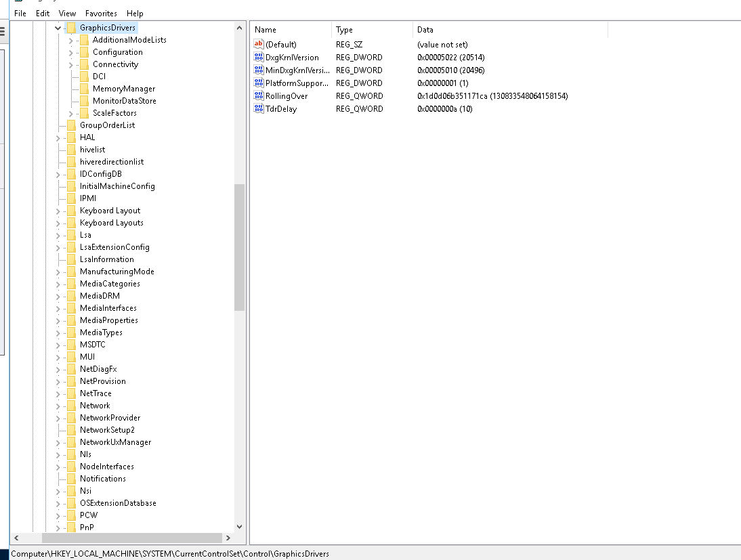Select the OSExtensionDatabase key

pos(118,503)
